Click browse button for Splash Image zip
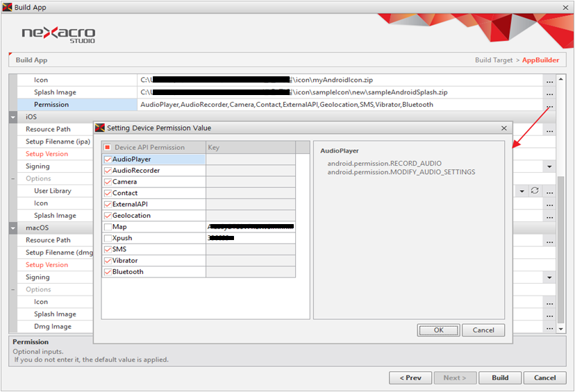 tap(549, 93)
